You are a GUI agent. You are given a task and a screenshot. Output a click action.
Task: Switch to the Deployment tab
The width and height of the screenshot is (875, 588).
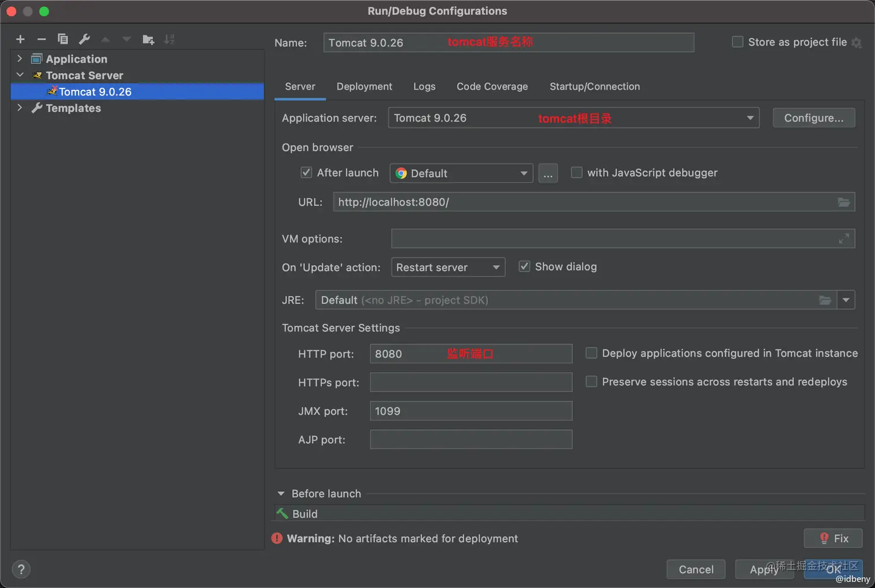(364, 86)
